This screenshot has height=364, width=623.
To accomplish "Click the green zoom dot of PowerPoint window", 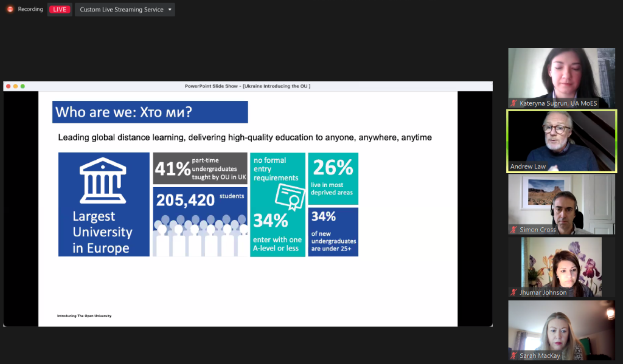I will pyautogui.click(x=23, y=86).
